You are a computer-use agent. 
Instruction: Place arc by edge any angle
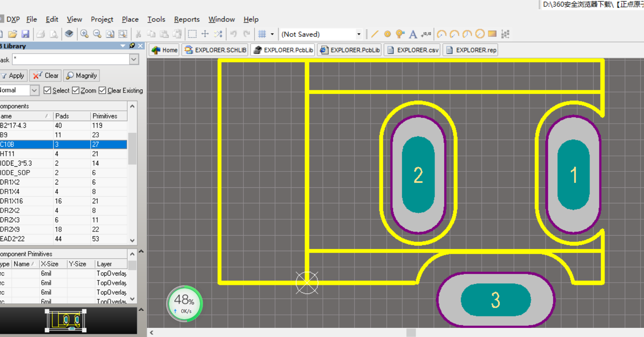pyautogui.click(x=467, y=34)
